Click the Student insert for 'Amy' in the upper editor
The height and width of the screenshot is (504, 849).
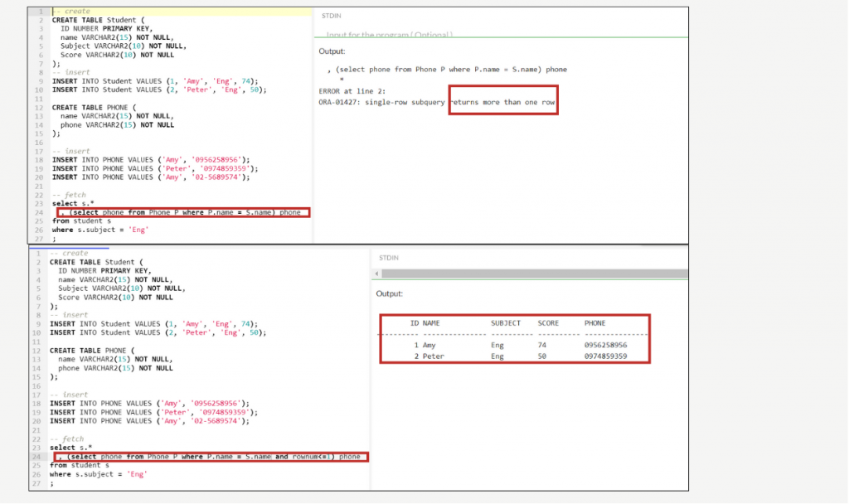point(155,81)
